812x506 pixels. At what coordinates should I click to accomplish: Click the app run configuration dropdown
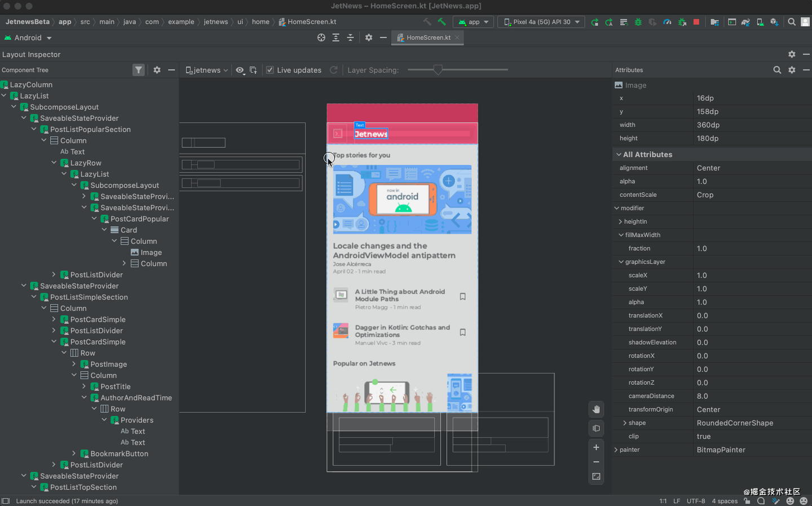(474, 22)
